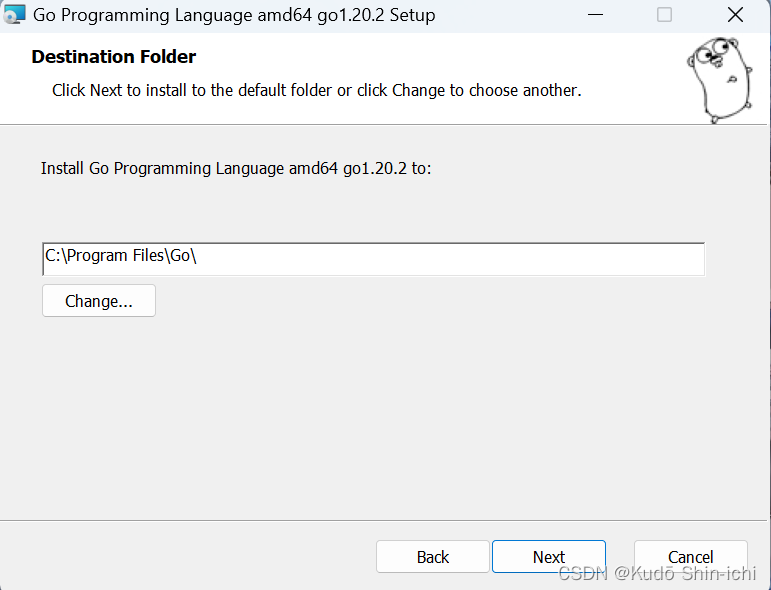The width and height of the screenshot is (771, 590).
Task: Click the installer icon in title bar
Action: 14,14
